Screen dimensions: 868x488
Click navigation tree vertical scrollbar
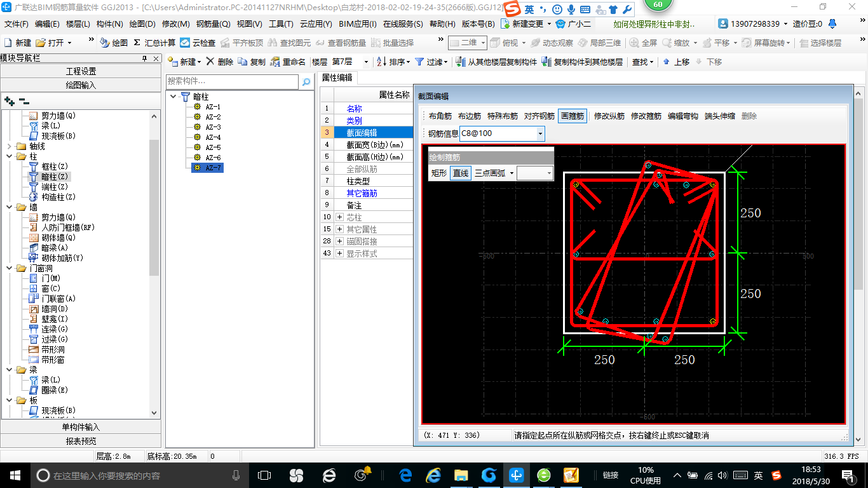[154, 207]
